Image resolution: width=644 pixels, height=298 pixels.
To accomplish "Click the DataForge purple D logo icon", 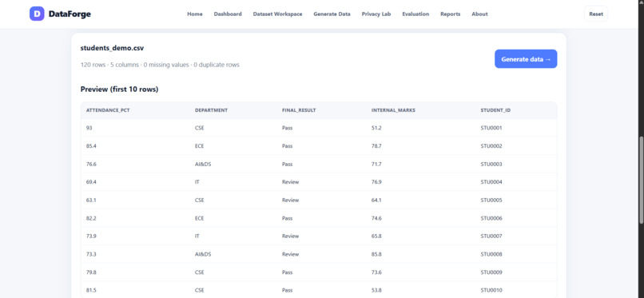I will coord(37,14).
